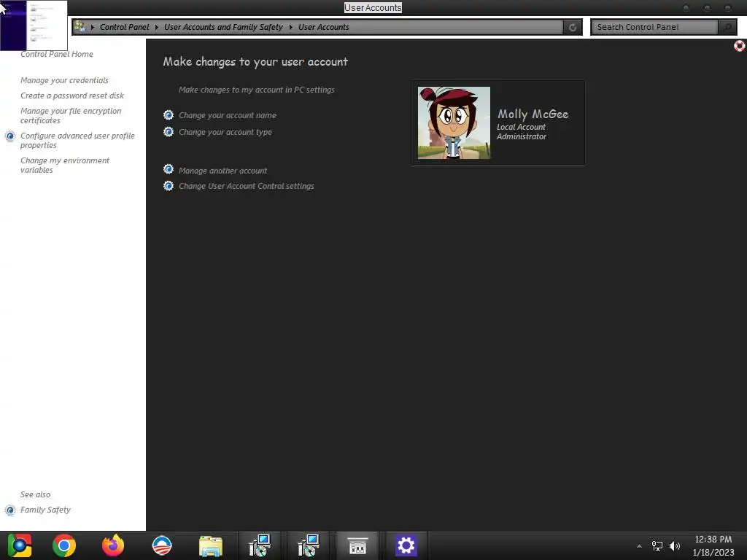This screenshot has width=747, height=560.
Task: Click the clock showing 12:38 PM
Action: 713,540
